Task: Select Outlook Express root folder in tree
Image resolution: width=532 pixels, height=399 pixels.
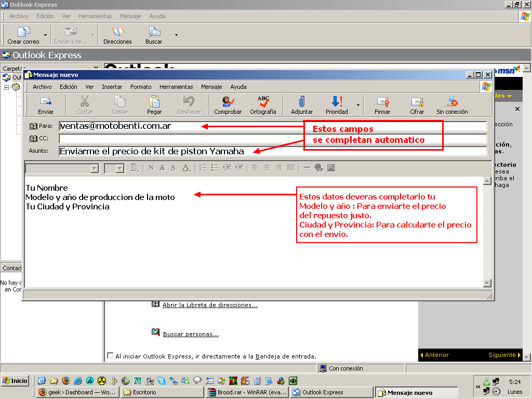Action: click(12, 77)
